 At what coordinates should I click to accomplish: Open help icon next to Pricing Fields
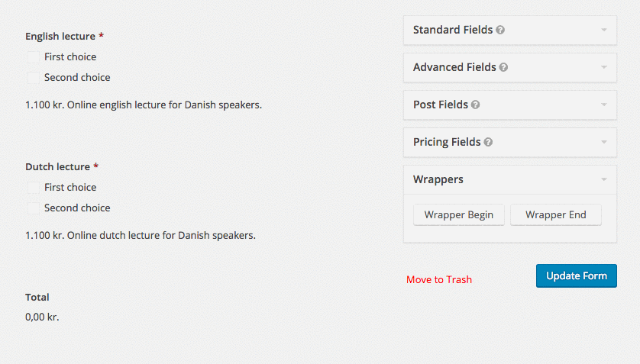(488, 142)
